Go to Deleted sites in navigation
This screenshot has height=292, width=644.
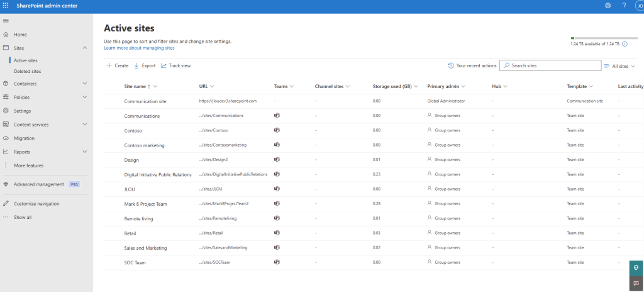tap(28, 71)
